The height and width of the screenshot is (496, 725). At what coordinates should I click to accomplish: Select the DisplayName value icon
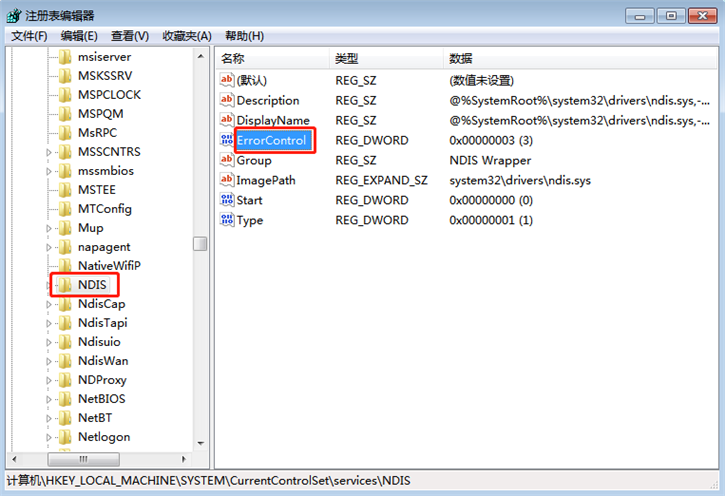click(227, 120)
